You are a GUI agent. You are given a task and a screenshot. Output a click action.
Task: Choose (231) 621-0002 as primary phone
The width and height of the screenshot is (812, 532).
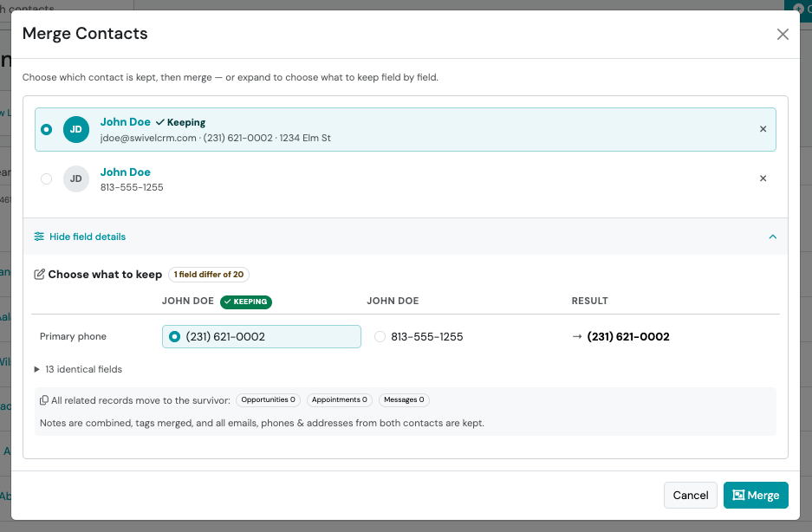[262, 337]
